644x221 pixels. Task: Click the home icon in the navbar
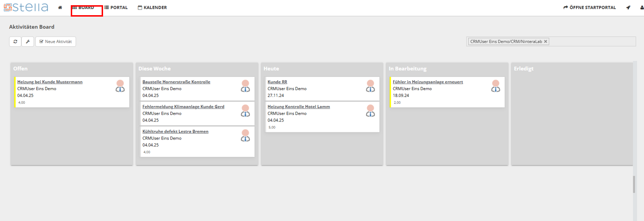click(x=60, y=8)
